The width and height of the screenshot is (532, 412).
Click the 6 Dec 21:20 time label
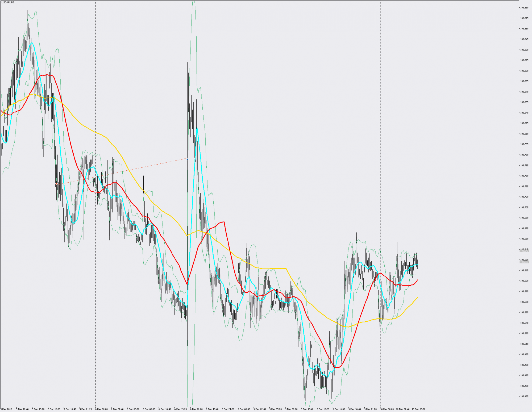point(228,409)
